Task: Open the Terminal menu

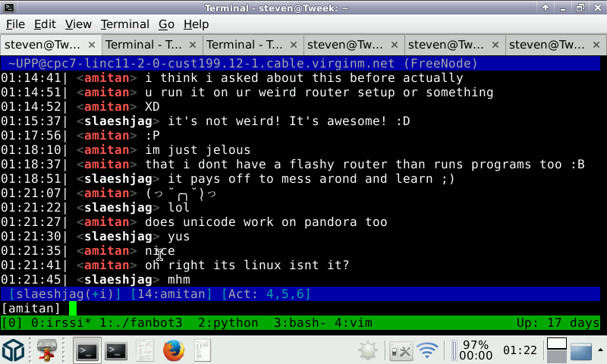Action: 124,24
